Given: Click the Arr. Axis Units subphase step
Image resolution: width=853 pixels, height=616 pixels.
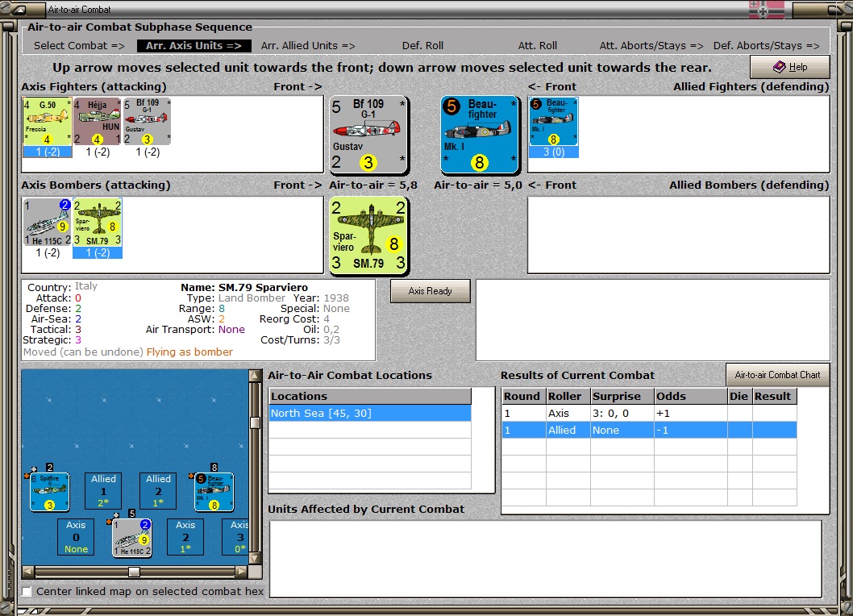Looking at the screenshot, I should pos(193,46).
